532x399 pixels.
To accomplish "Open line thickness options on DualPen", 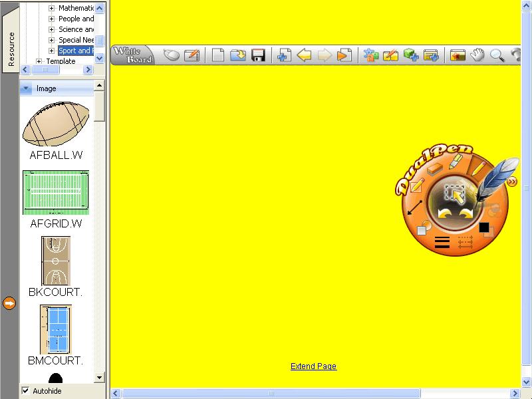I will pyautogui.click(x=442, y=242).
